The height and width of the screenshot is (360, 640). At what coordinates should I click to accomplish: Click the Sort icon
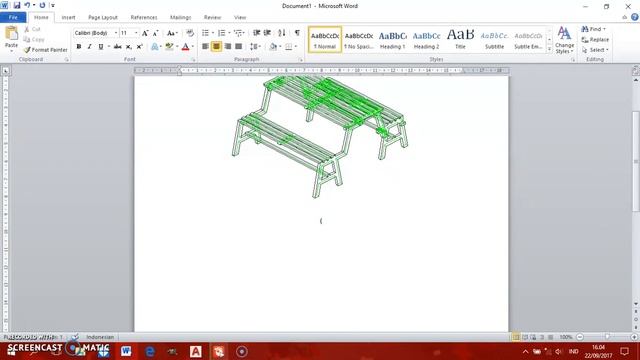pos(282,33)
